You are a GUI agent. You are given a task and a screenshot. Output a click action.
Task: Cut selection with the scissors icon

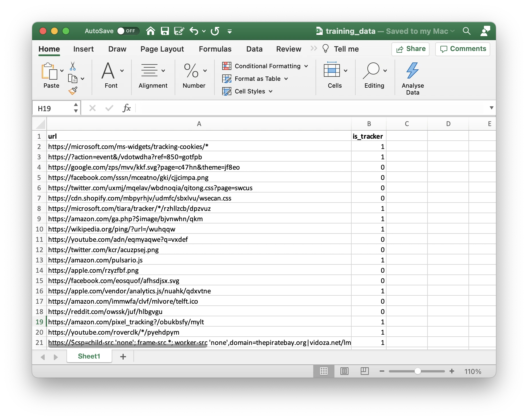[x=73, y=66]
